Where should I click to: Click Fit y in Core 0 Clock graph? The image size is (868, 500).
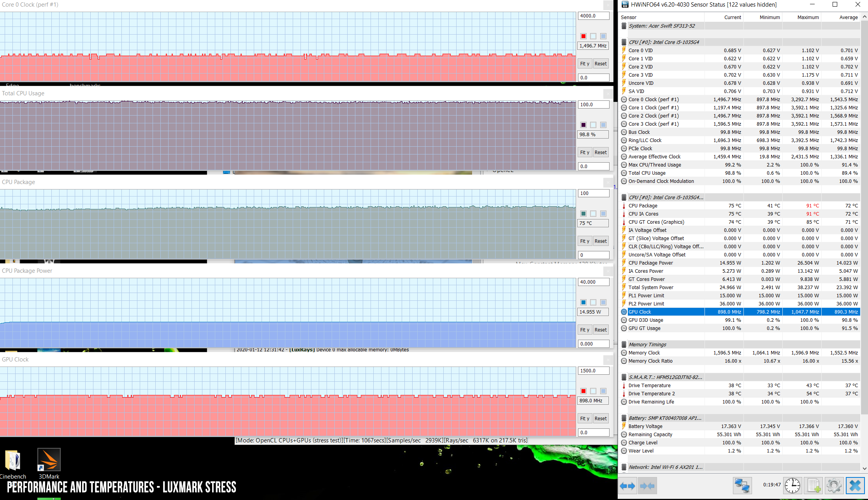point(585,64)
